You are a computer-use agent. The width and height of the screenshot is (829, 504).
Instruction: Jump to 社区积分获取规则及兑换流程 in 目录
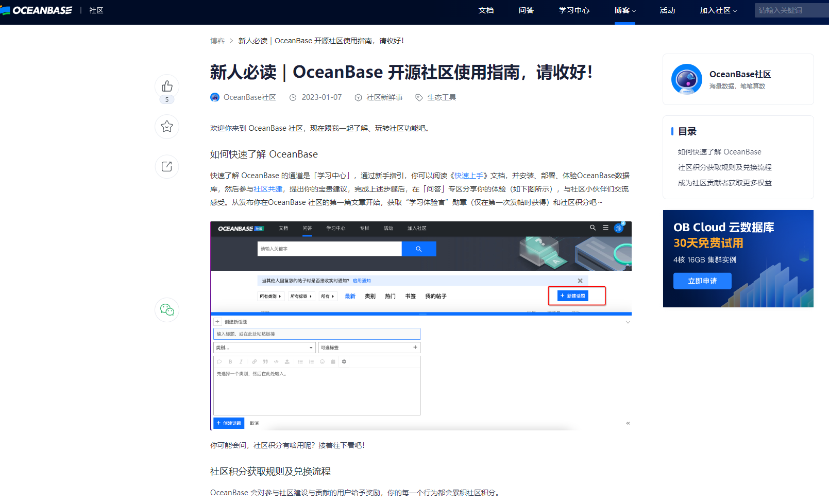coord(724,167)
